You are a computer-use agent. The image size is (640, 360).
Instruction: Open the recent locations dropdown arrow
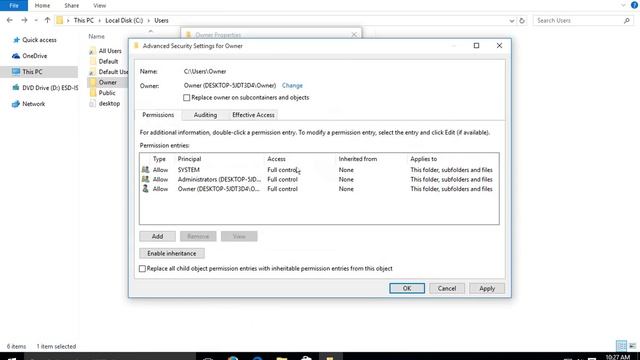[36, 20]
